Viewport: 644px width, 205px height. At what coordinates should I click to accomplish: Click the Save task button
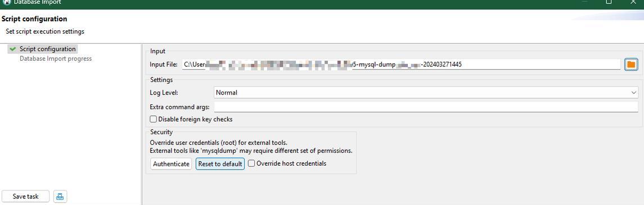[x=25, y=197]
